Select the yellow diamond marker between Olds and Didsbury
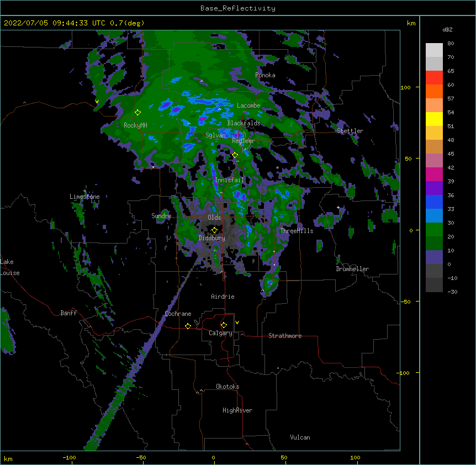 coord(214,230)
